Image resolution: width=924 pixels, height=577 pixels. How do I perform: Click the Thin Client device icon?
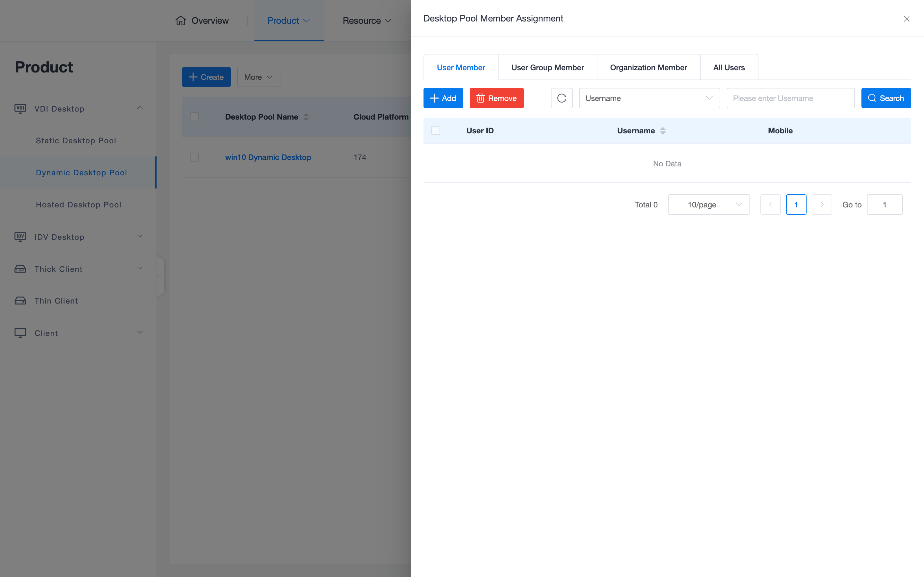pos(20,301)
